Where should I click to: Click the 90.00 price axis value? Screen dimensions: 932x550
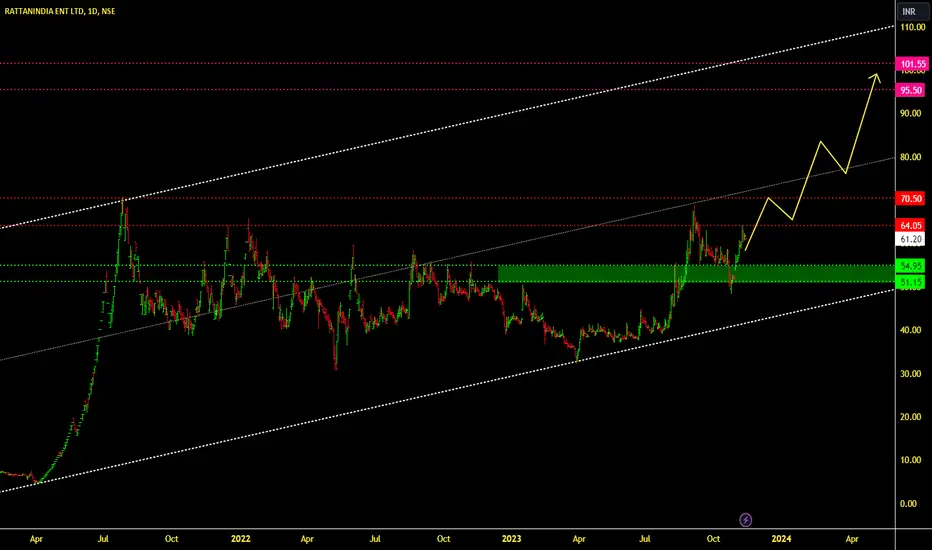click(911, 114)
